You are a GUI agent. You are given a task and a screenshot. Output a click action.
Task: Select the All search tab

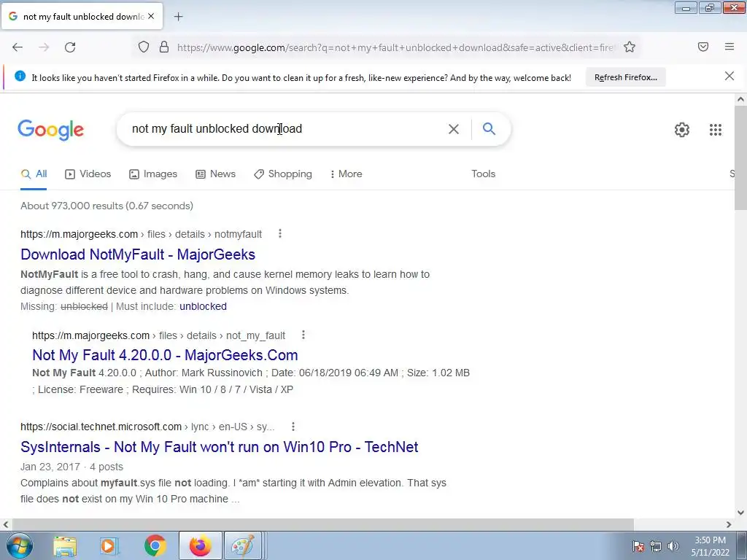pyautogui.click(x=34, y=174)
